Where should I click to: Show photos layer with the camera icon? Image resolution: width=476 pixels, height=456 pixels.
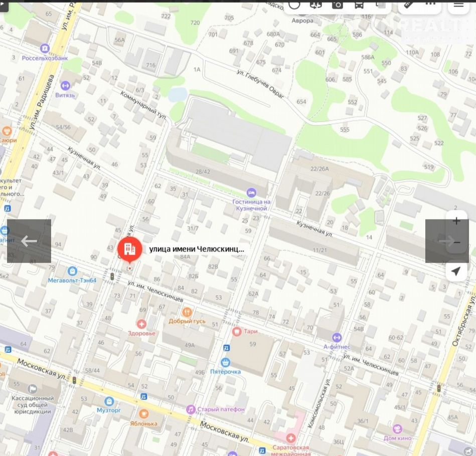click(337, 5)
